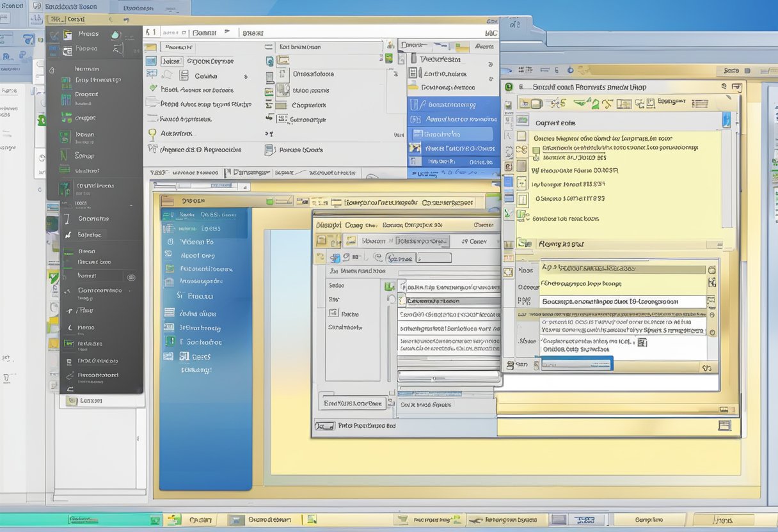Select the green Snap tool in the dark sidebar
Viewport: 778px width, 532px height.
tap(65, 156)
